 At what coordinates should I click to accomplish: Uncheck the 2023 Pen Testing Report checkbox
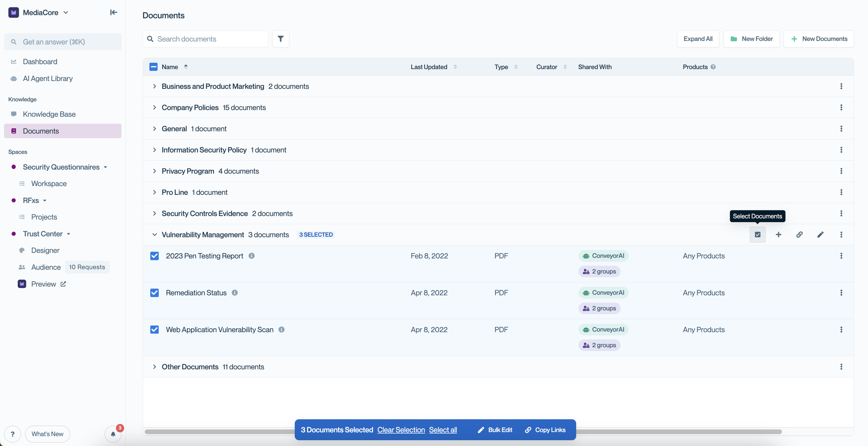click(154, 256)
